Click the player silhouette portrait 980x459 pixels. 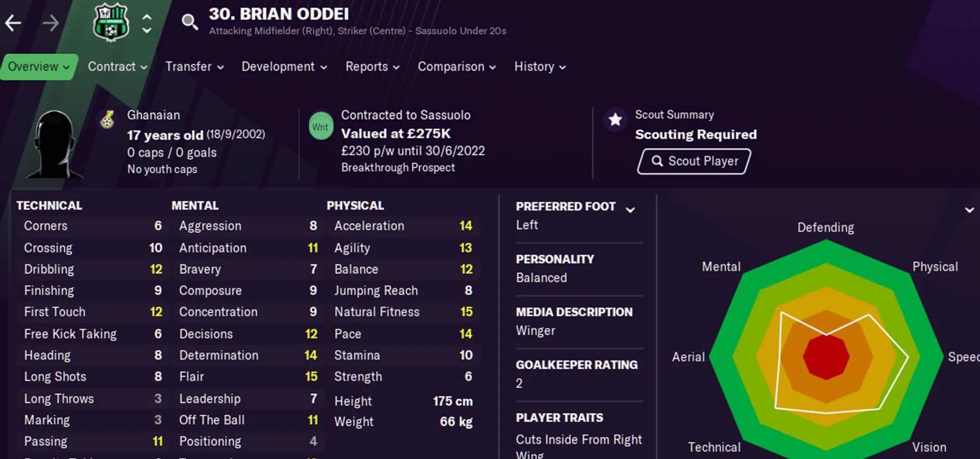(x=55, y=145)
